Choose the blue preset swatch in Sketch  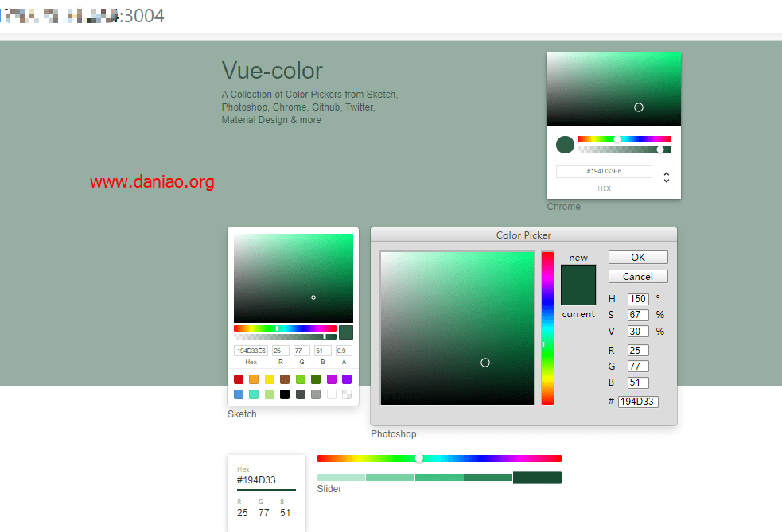point(239,394)
